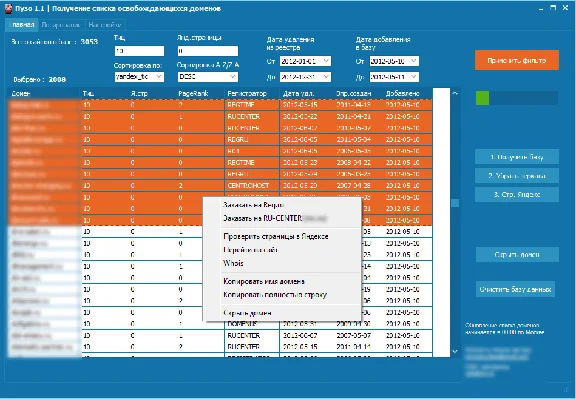The image size is (576, 399).
Task: Open the yandex_tc sort-by dropdown
Action: click(x=159, y=77)
